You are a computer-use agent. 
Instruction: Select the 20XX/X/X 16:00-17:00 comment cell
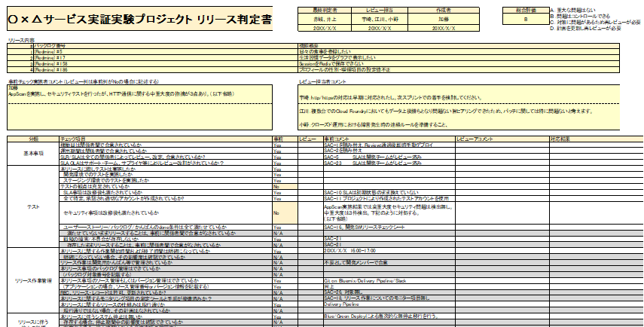pos(389,251)
